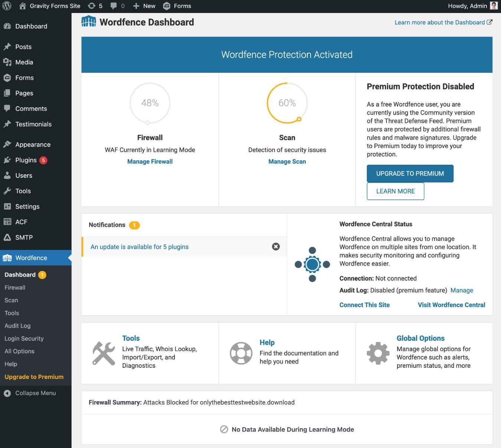This screenshot has height=448, width=501.
Task: Click the Wordfence Central network hub icon
Action: point(312,264)
